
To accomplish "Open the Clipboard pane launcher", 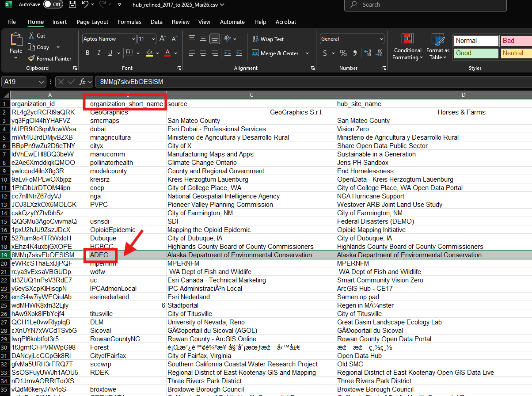I will pyautogui.click(x=75, y=68).
